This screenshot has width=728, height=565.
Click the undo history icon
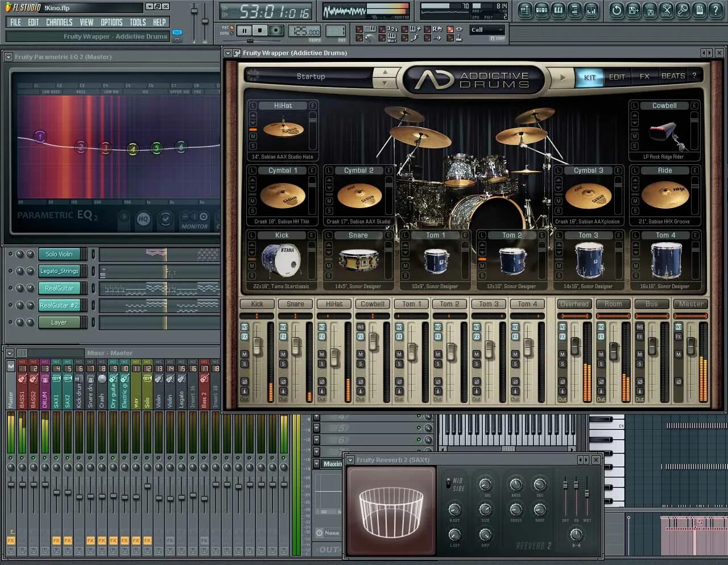coord(617,10)
